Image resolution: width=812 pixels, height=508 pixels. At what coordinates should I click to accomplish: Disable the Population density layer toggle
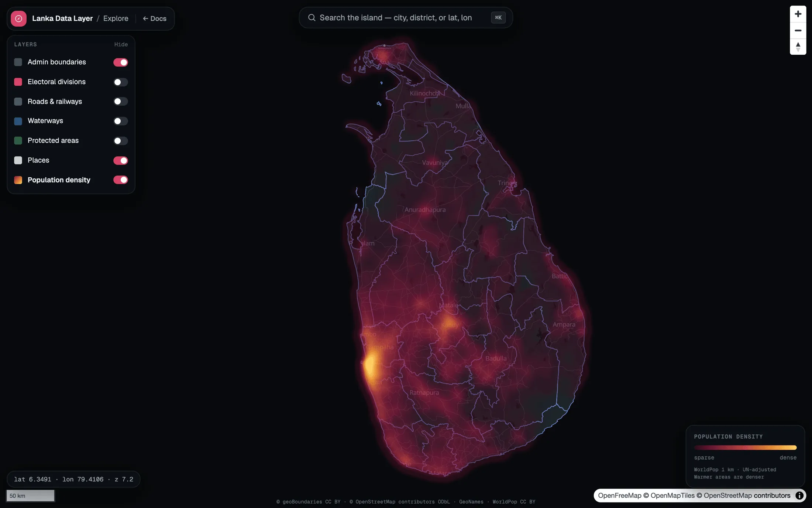(121, 180)
